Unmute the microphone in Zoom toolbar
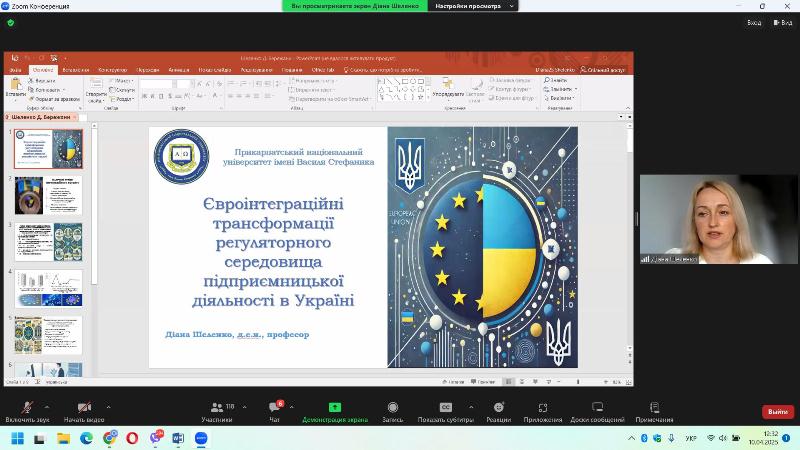 [27, 408]
